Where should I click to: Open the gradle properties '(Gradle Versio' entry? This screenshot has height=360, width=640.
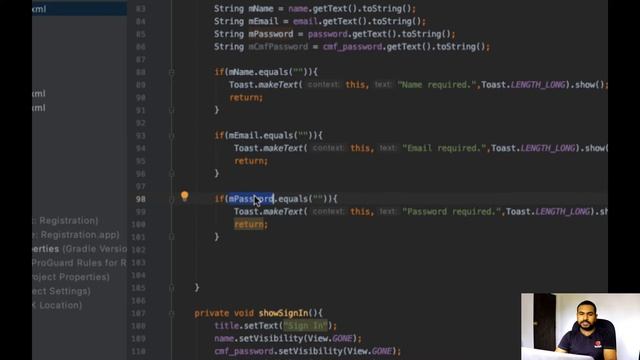click(79, 249)
